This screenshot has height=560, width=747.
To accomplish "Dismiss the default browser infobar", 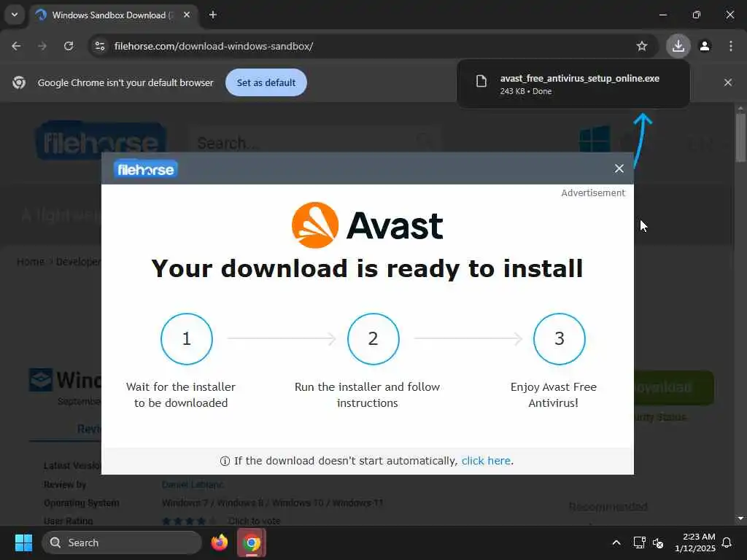I will click(728, 82).
